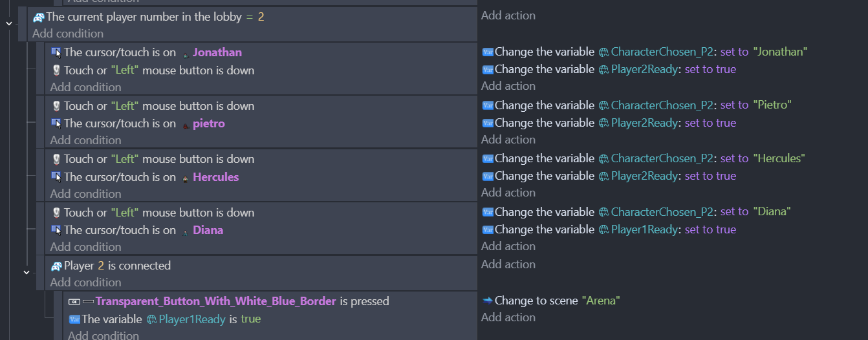The image size is (868, 340).
Task: Click the multiplayer icon beside lobby player number condition
Action: pos(38,17)
